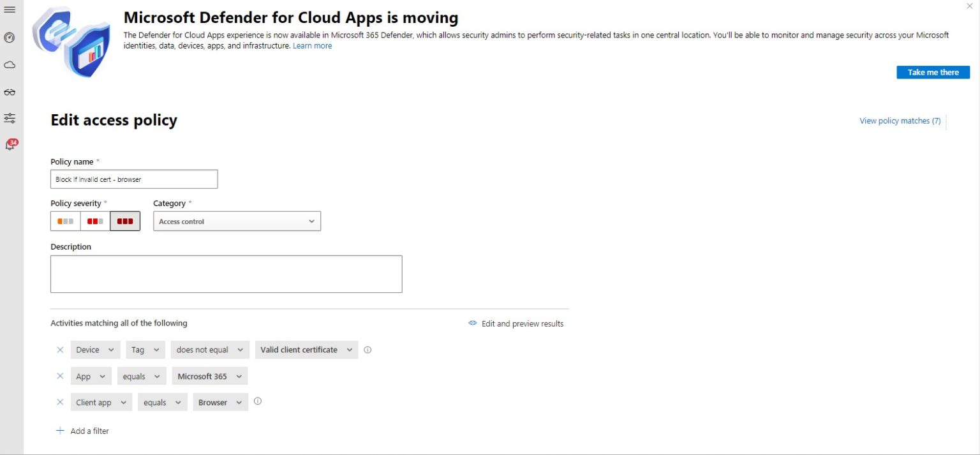The width and height of the screenshot is (980, 455).
Task: Open the Microsoft 365 app dropdown
Action: pyautogui.click(x=209, y=376)
